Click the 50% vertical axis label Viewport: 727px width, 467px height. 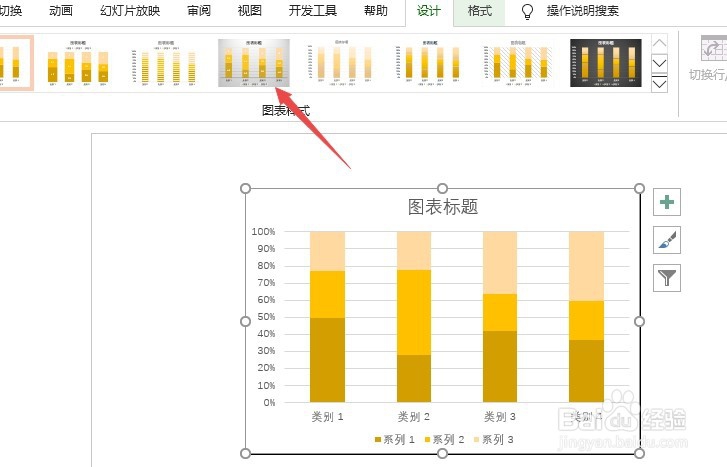tap(266, 317)
